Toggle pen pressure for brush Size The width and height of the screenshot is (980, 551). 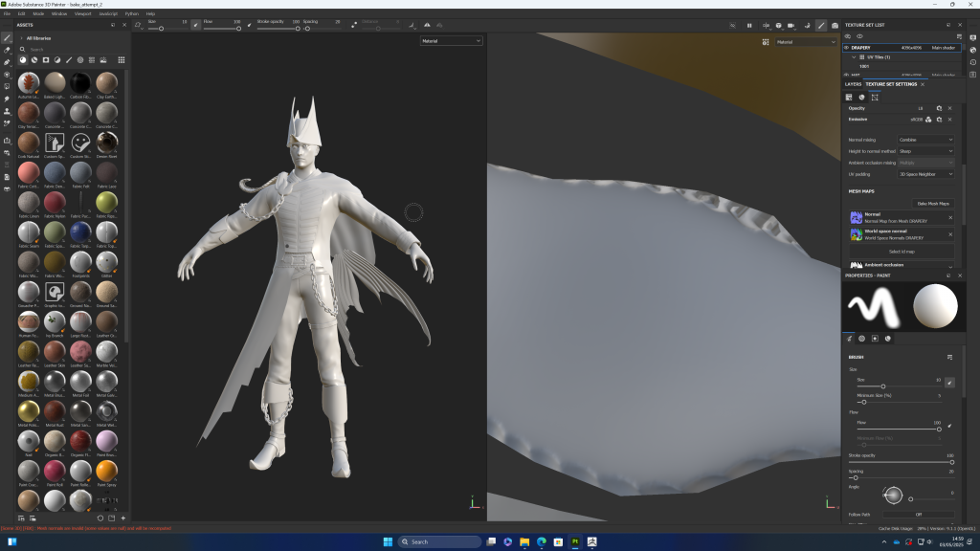point(949,382)
